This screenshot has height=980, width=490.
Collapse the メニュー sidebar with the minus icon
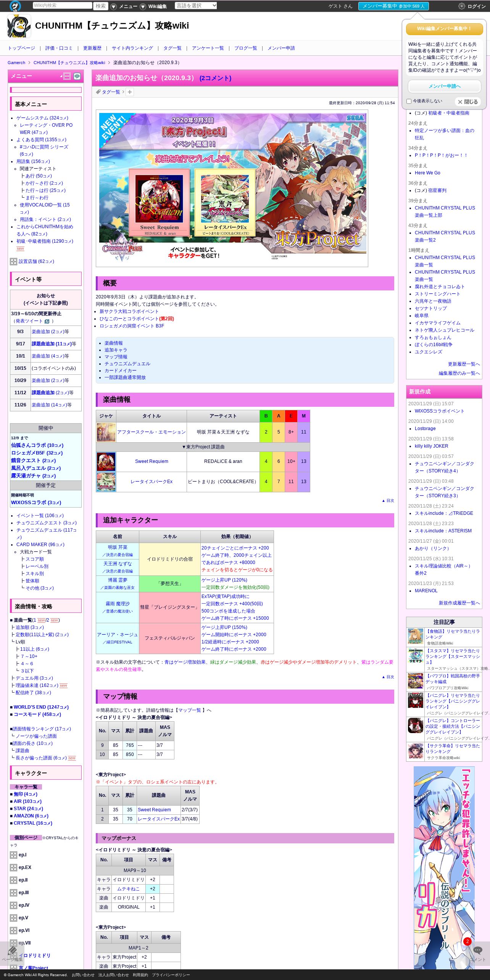pos(67,76)
